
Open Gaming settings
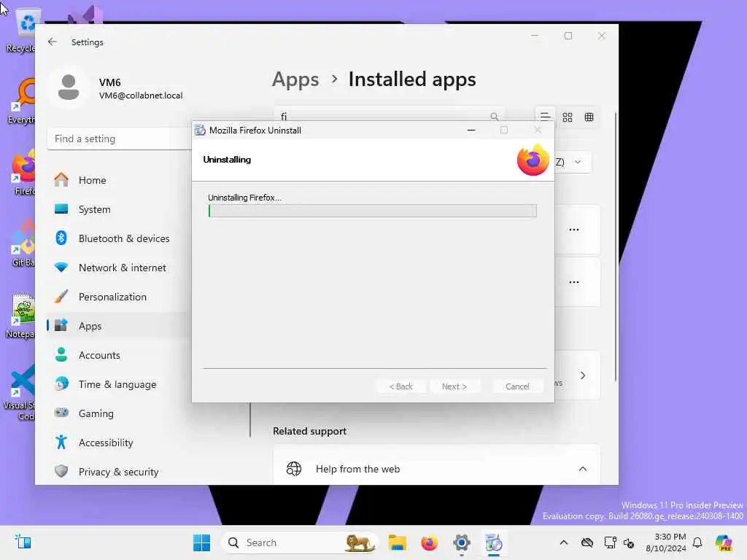(96, 413)
